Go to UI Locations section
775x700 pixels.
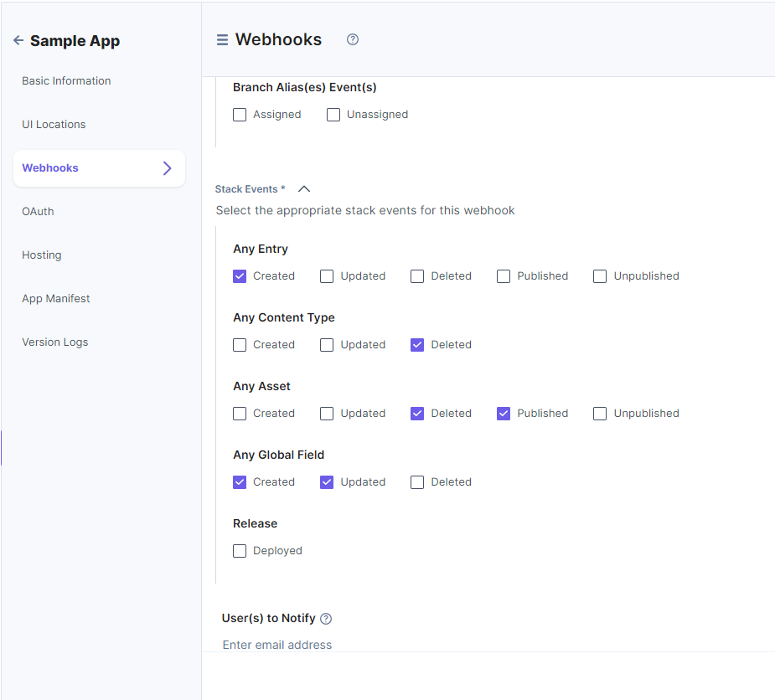pos(54,124)
